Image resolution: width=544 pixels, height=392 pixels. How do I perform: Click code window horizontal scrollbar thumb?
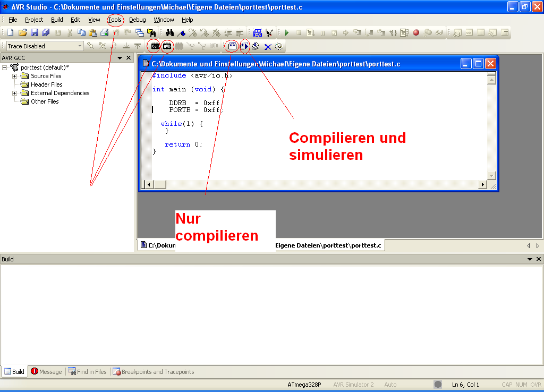159,184
